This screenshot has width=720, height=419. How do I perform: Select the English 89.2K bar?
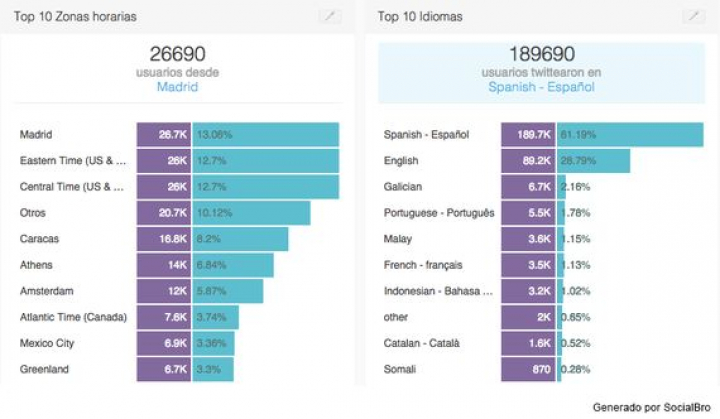click(x=566, y=160)
